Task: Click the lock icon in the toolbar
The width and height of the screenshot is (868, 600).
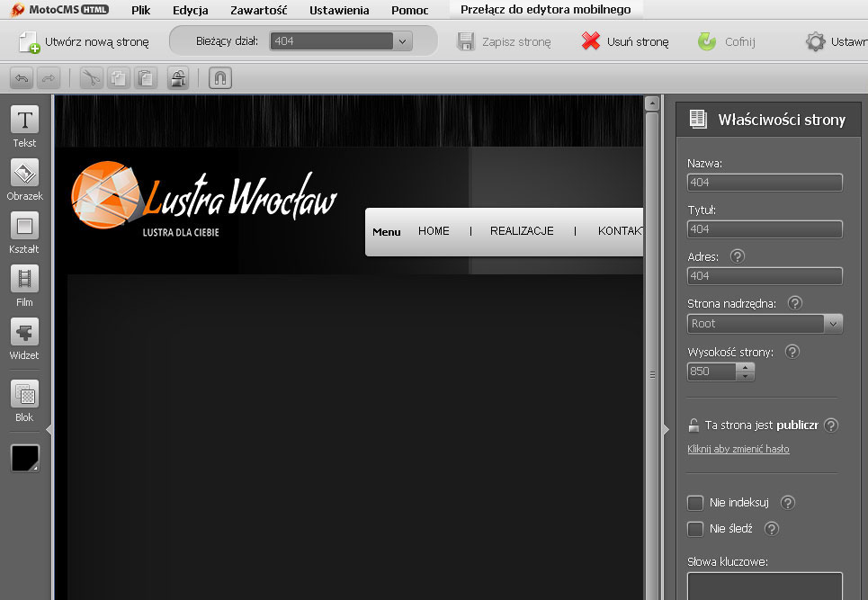Action: click(177, 78)
